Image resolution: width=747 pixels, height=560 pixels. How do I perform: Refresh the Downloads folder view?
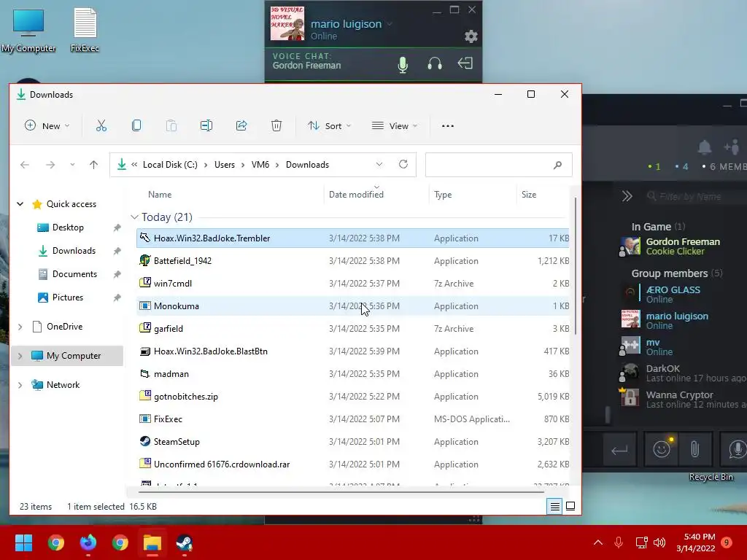(x=403, y=164)
